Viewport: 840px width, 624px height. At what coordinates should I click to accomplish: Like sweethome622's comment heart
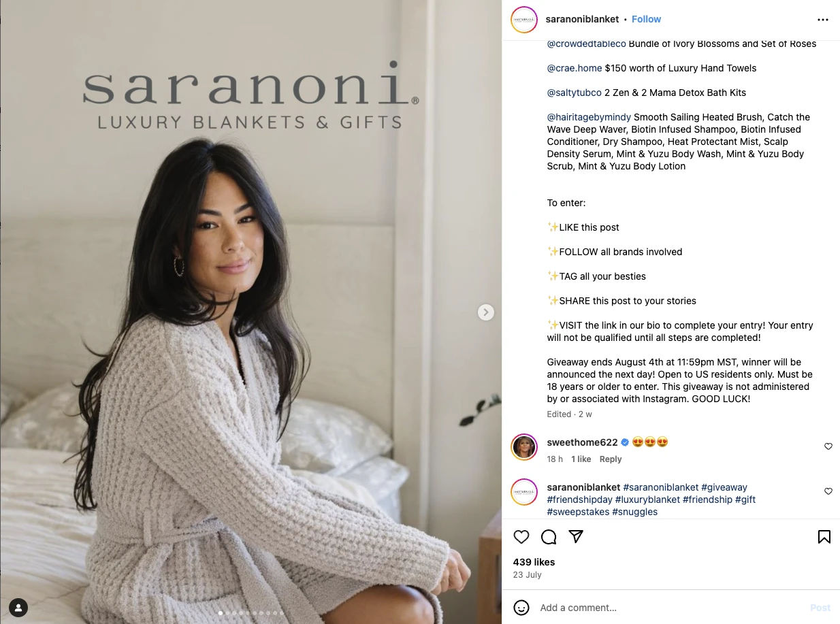(828, 446)
